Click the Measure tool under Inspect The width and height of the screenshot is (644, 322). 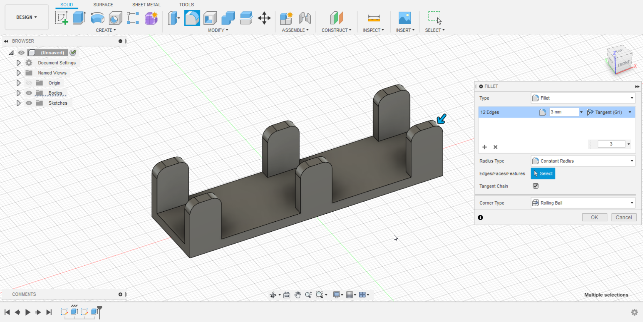[x=374, y=18]
